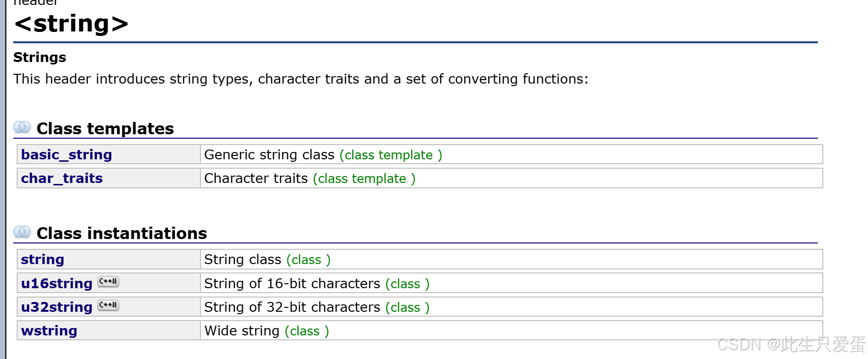Click the C++11 badge beside u16string
This screenshot has width=868, height=359.
click(108, 282)
